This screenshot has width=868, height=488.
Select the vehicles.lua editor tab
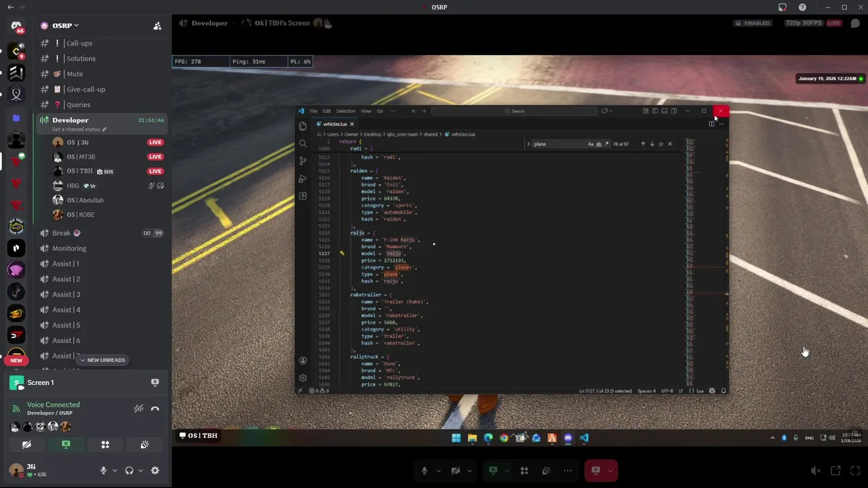click(x=335, y=124)
